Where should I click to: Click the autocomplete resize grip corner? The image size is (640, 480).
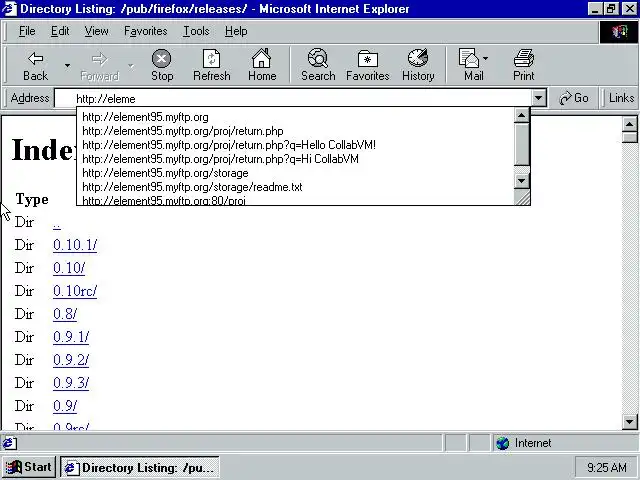522,197
